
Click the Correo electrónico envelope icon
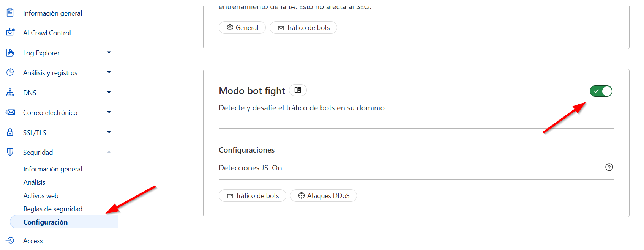10,112
